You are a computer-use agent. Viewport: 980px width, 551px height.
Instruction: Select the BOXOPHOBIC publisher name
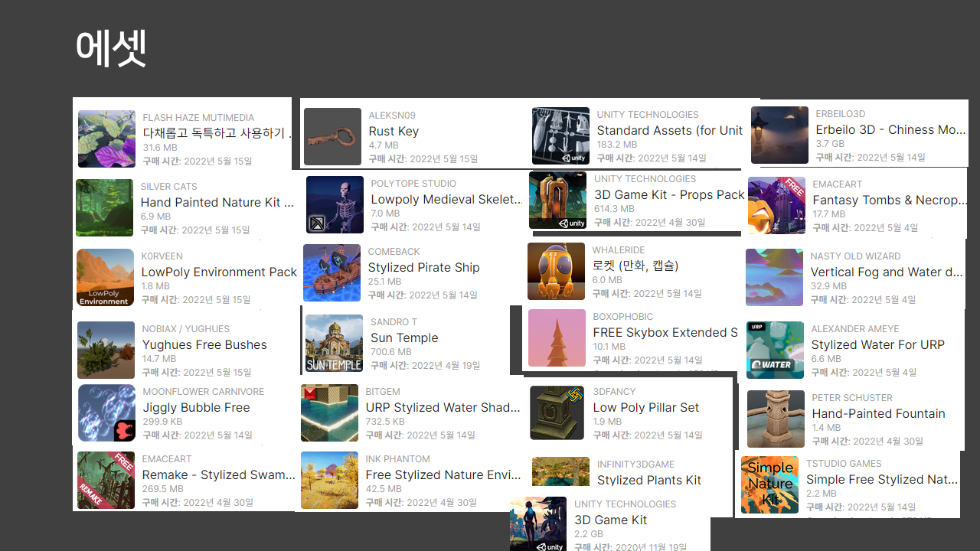pos(622,317)
